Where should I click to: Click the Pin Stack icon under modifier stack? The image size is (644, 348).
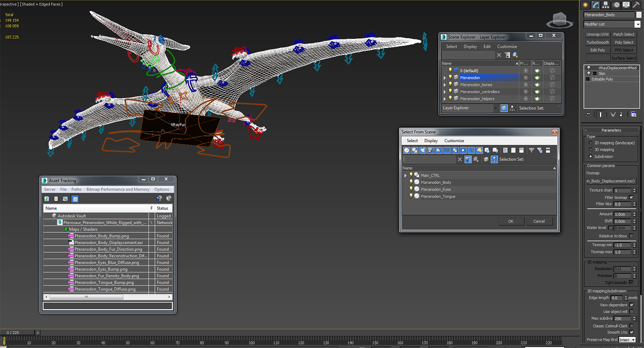pyautogui.click(x=589, y=114)
